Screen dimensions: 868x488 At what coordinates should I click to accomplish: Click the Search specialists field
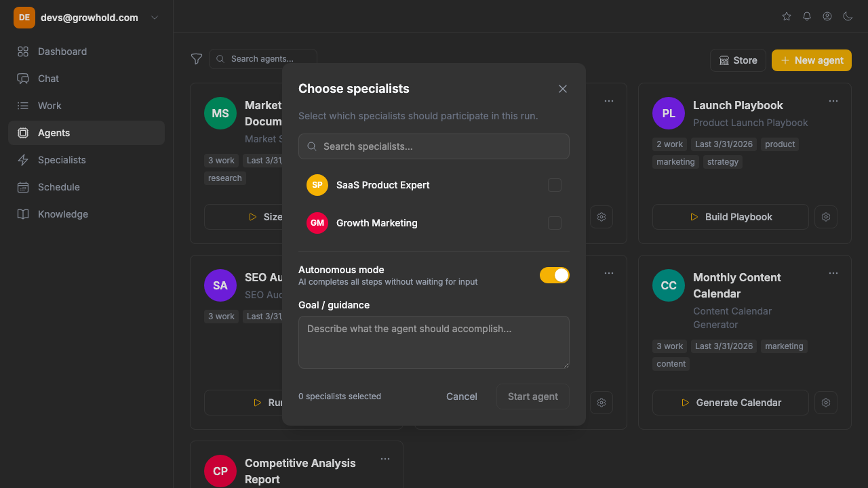[434, 146]
